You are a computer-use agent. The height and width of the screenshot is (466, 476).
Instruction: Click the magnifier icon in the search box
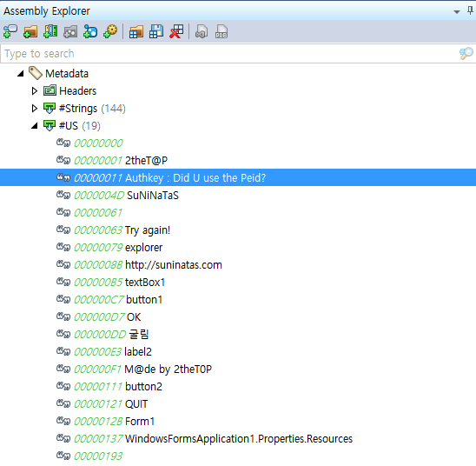pos(466,53)
